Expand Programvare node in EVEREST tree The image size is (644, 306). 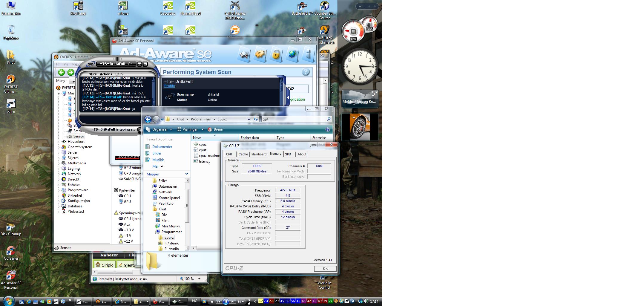coord(59,190)
